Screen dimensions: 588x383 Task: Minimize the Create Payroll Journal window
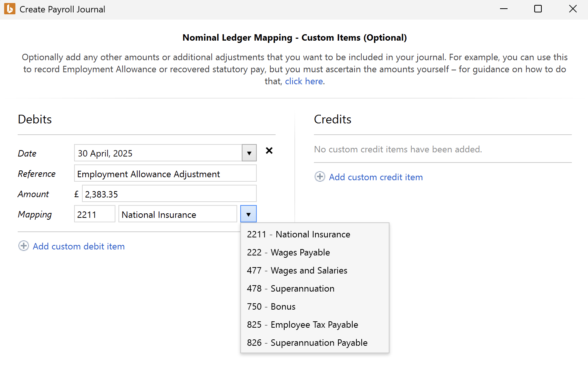pyautogui.click(x=504, y=9)
